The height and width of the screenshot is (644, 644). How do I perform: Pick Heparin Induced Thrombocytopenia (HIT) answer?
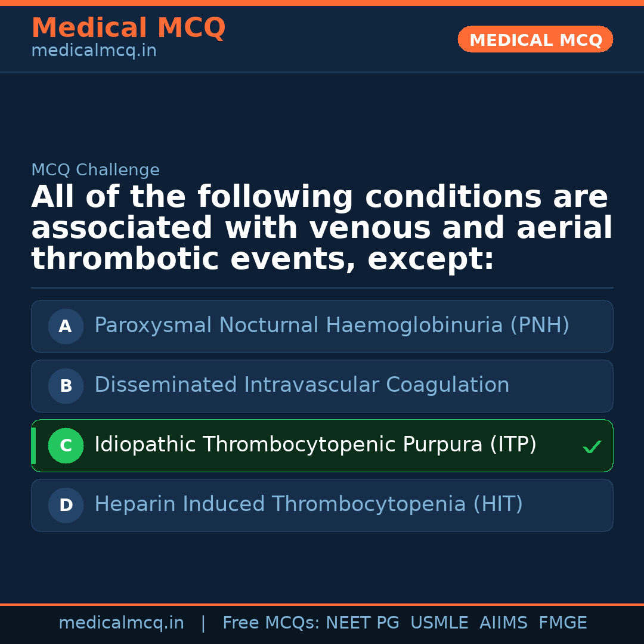coord(308,504)
